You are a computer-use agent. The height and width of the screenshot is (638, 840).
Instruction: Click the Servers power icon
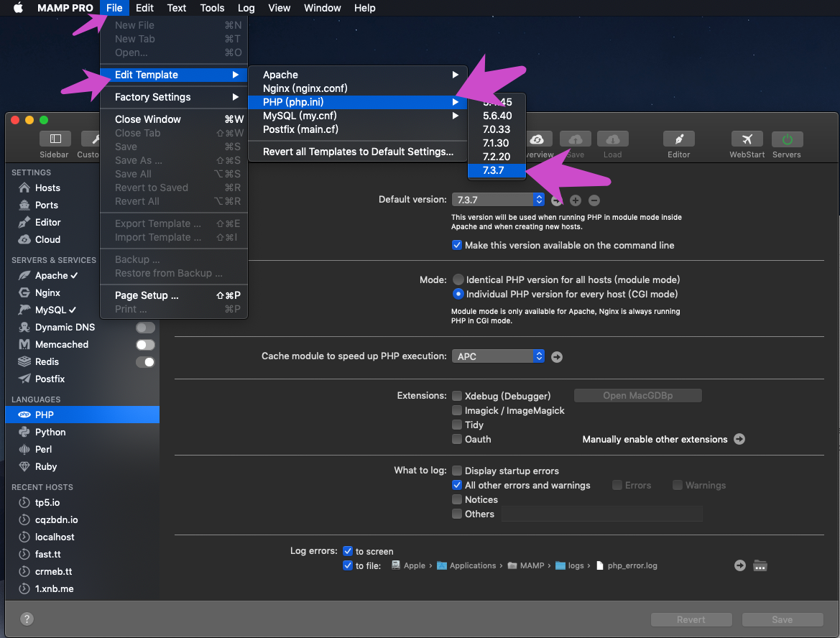[787, 139]
